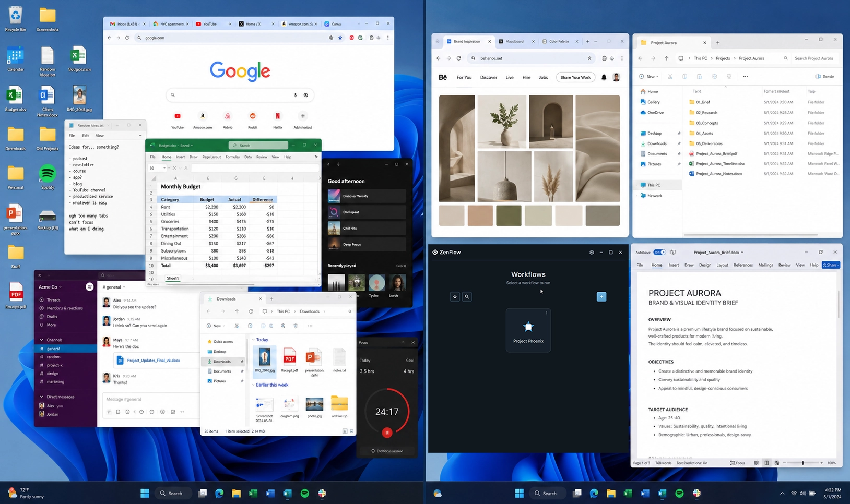Viewport: 850px width, 504px height.
Task: Click the Share Your Work button
Action: pyautogui.click(x=575, y=77)
